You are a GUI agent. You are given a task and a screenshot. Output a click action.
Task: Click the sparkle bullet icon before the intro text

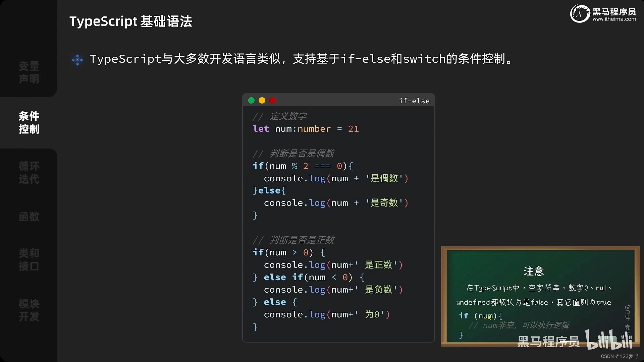(x=77, y=59)
